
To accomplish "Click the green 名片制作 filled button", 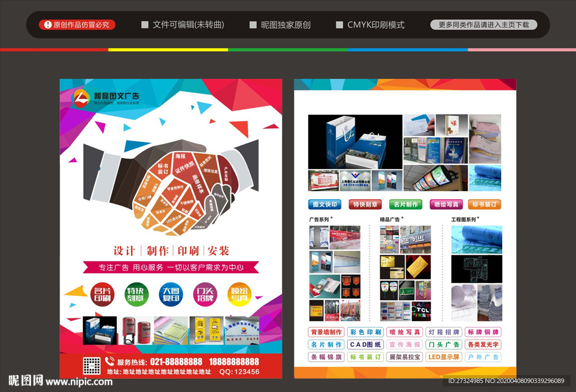I will 406,204.
